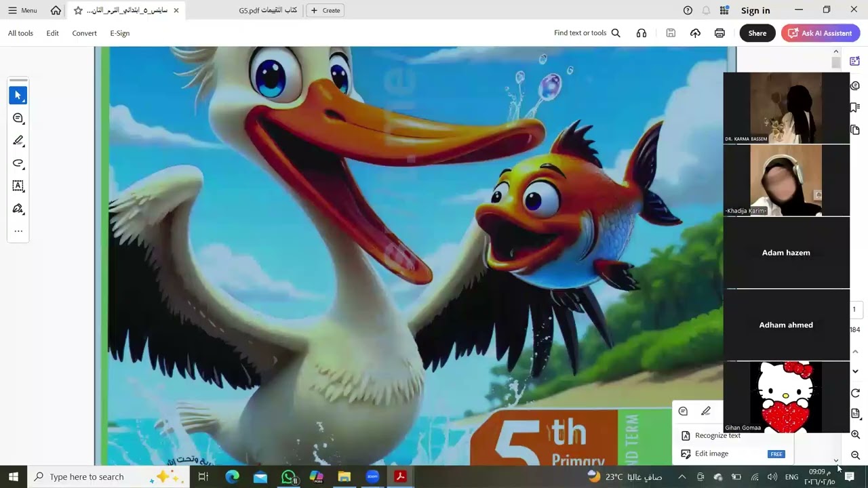
Task: Open Task View on taskbar
Action: tap(203, 476)
